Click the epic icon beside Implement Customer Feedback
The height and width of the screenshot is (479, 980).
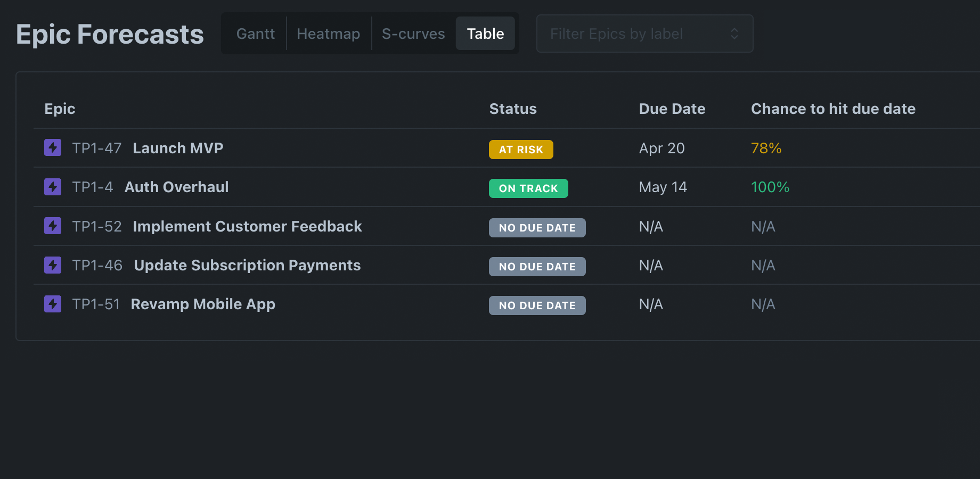[52, 226]
